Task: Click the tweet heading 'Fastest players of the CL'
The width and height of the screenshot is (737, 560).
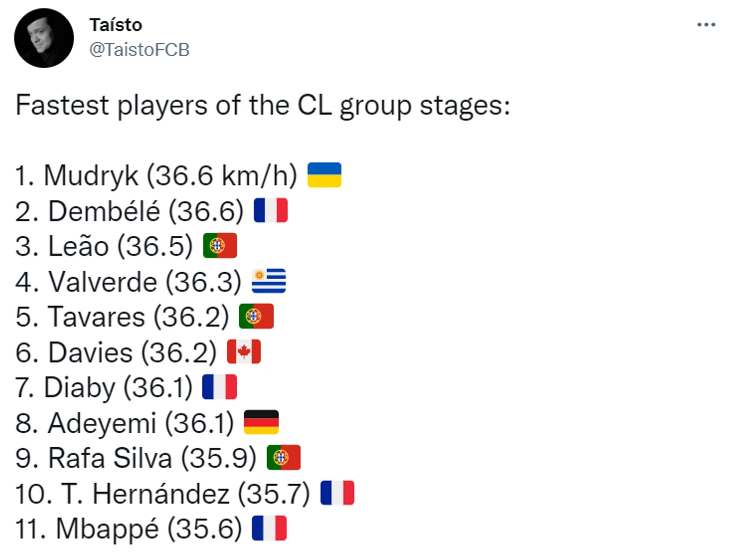Action: point(262,106)
